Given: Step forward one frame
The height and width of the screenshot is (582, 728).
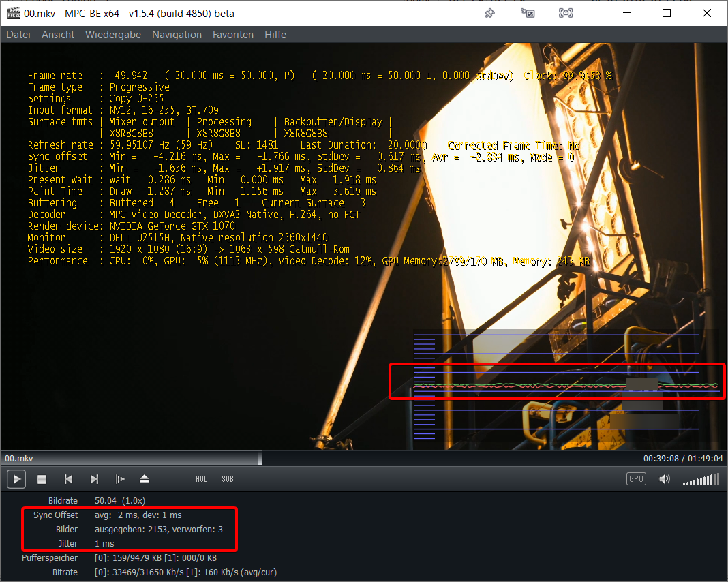Looking at the screenshot, I should [x=120, y=479].
